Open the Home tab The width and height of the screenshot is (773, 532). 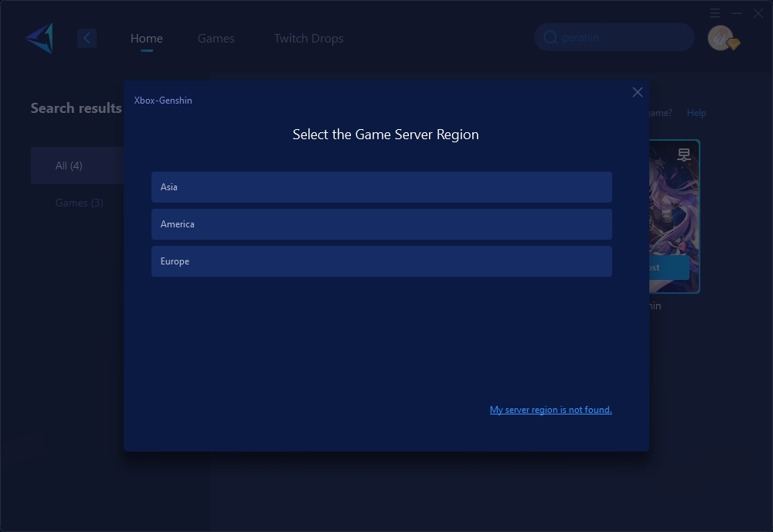click(146, 38)
